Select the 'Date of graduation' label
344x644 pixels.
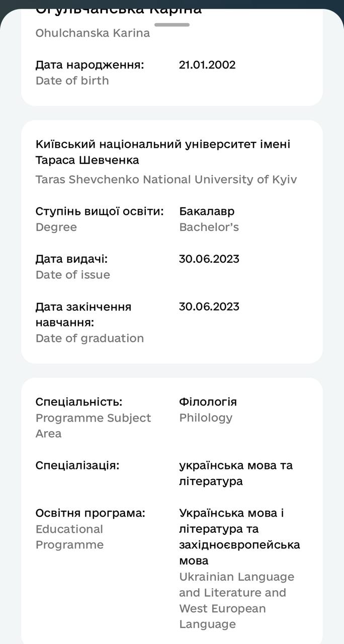[x=90, y=338]
